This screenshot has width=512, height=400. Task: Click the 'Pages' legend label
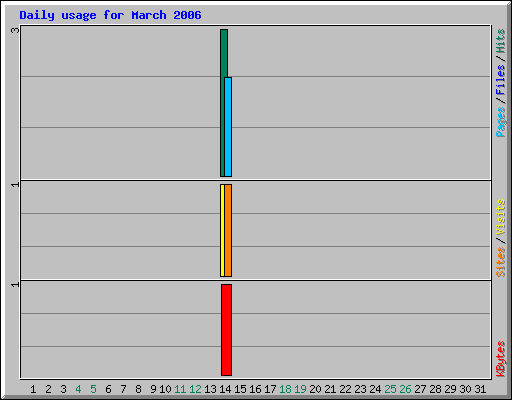[x=501, y=122]
